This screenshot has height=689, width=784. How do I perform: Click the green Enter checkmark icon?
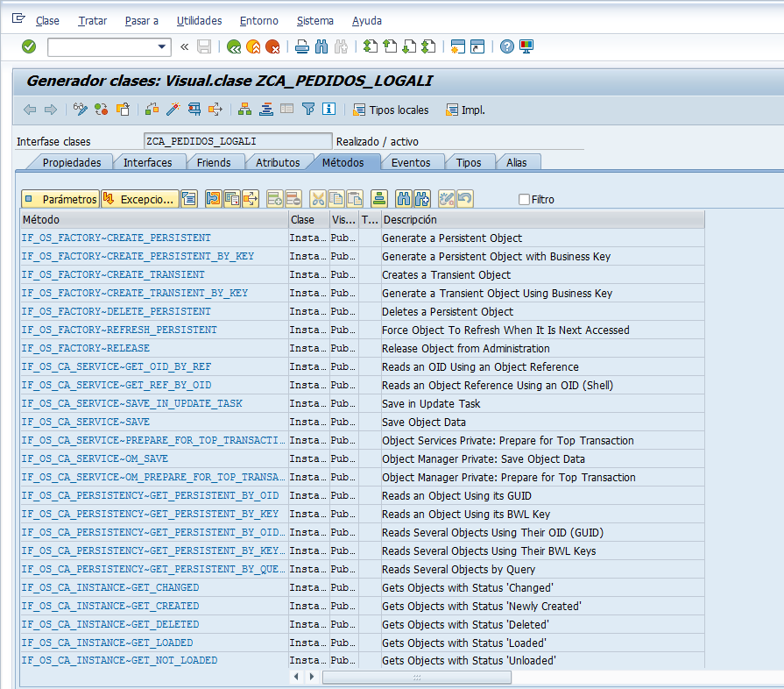[29, 46]
